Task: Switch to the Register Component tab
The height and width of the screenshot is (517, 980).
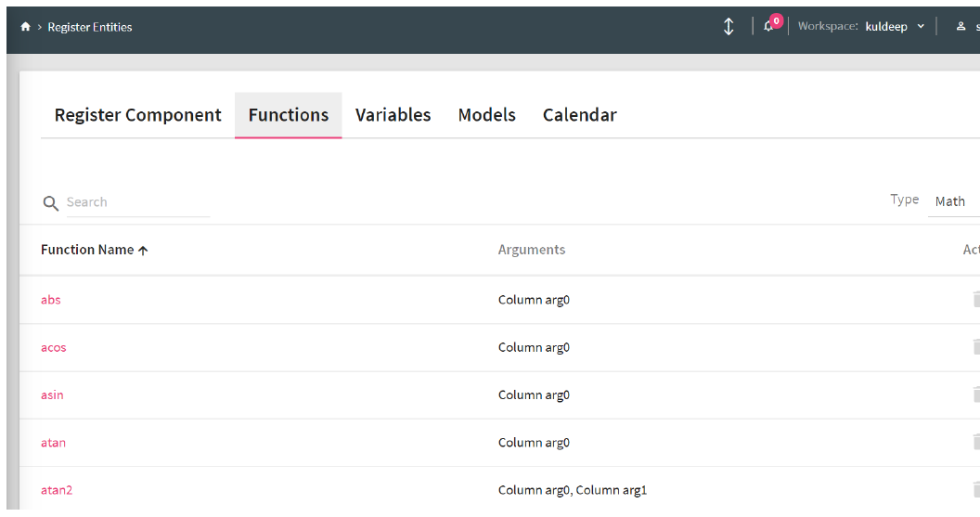Action: click(137, 115)
